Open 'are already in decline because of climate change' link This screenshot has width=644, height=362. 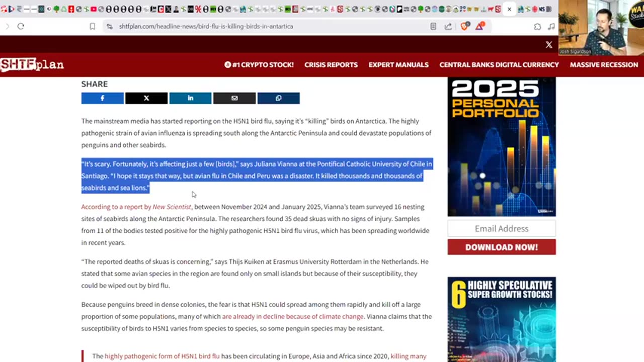tap(293, 316)
